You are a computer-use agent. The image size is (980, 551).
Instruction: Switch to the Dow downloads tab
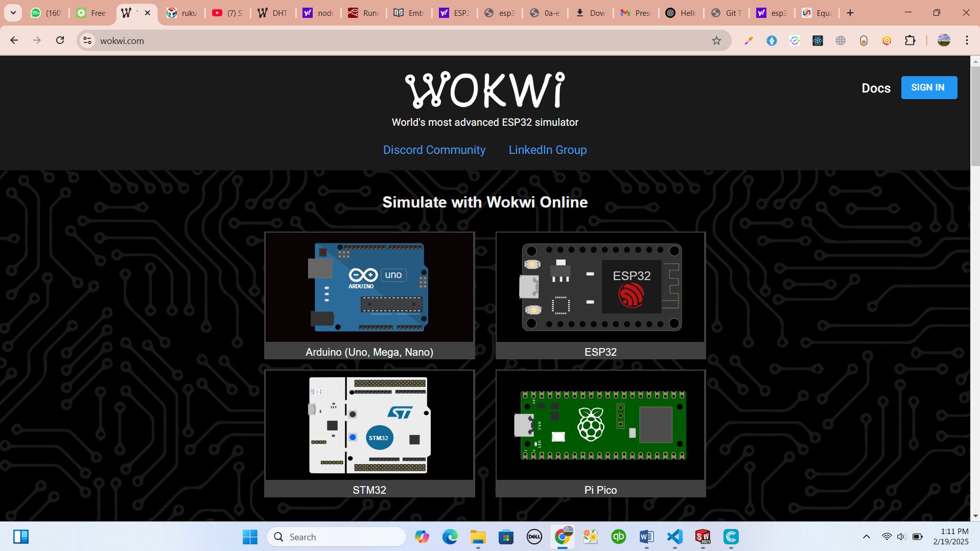coord(591,13)
